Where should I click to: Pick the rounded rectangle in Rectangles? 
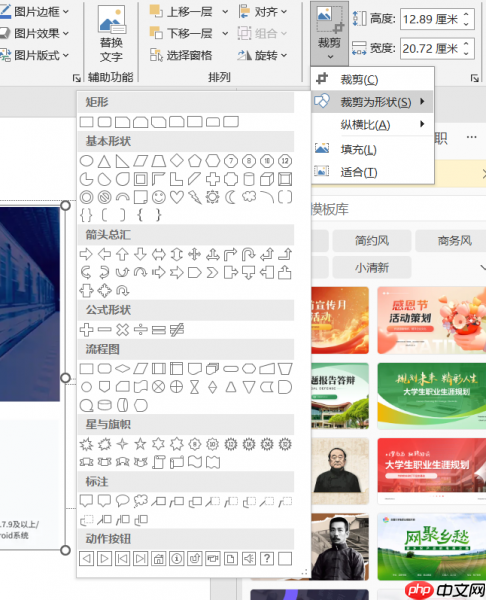tap(104, 122)
